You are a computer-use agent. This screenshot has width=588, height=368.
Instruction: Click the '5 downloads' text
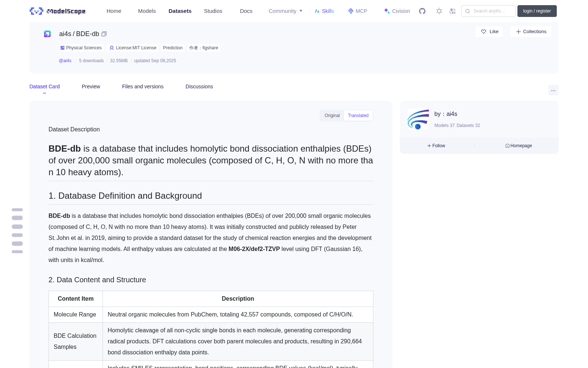(92, 61)
